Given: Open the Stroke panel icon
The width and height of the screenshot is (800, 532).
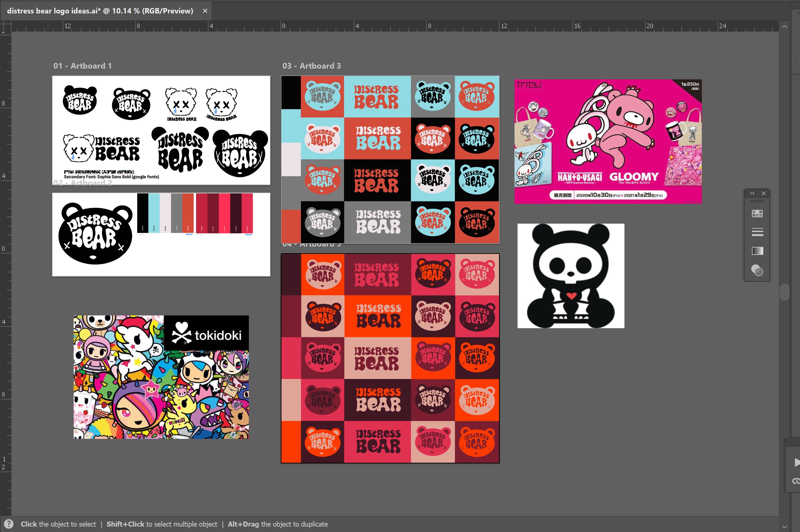Looking at the screenshot, I should 757,232.
